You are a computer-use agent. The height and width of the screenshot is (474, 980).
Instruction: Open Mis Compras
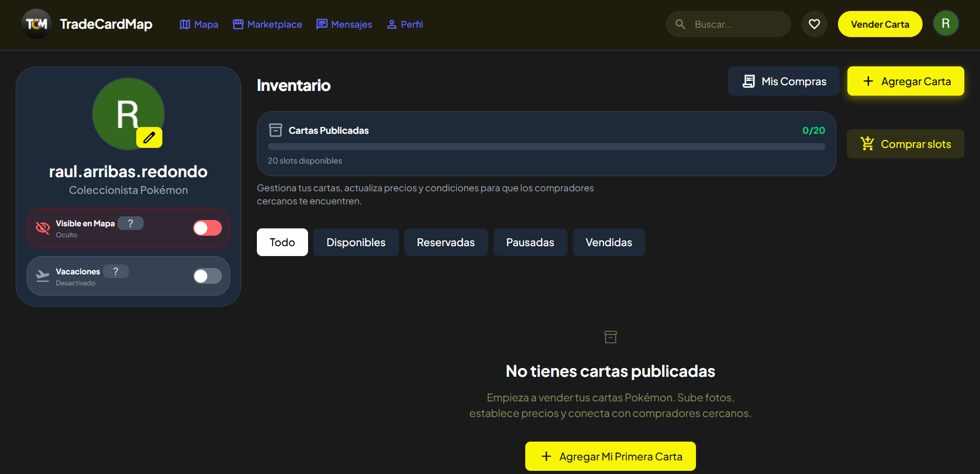[x=784, y=81]
